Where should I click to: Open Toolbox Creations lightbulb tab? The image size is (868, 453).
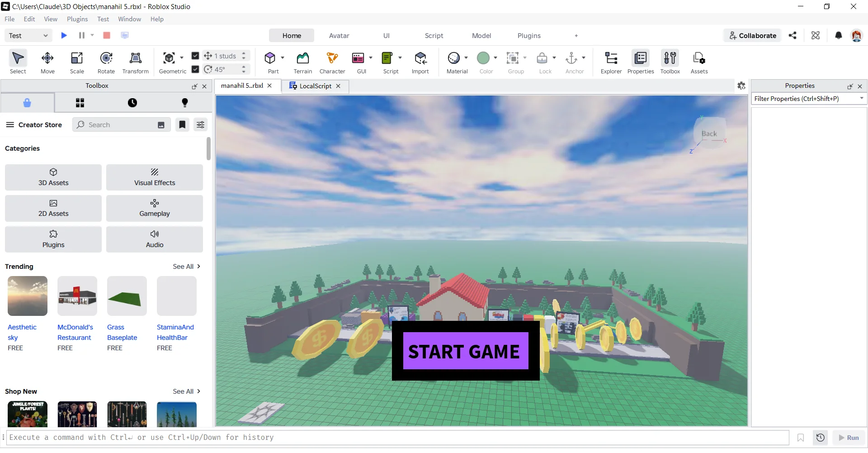tap(185, 103)
